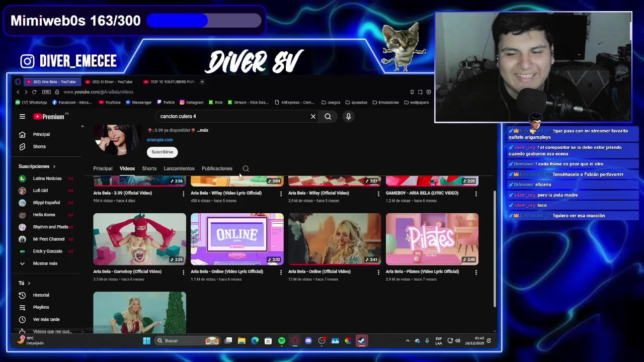
Task: Click the browser address bar URL
Action: [x=98, y=92]
